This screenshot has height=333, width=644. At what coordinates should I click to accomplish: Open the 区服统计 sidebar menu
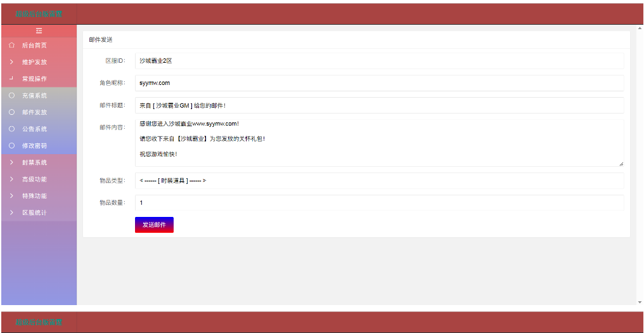coord(34,212)
